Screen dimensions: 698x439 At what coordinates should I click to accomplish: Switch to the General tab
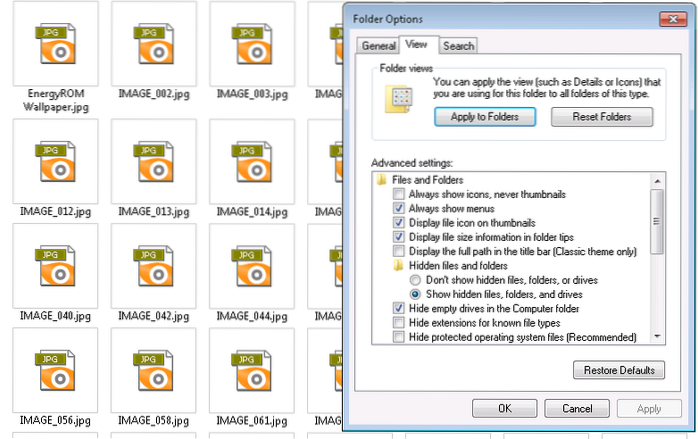(x=379, y=46)
